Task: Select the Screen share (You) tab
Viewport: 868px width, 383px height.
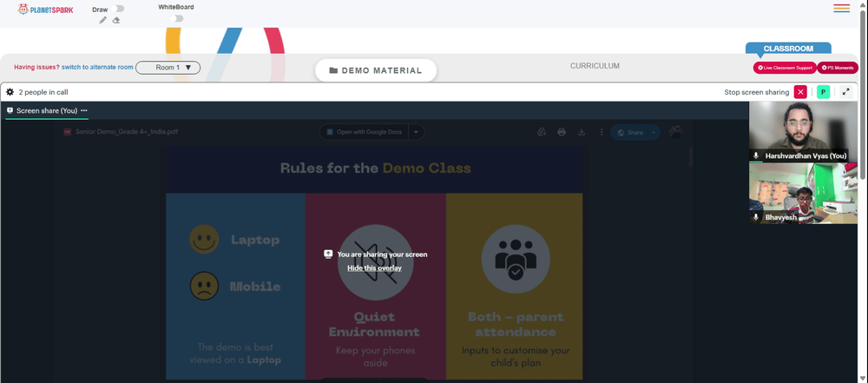Action: [x=47, y=110]
